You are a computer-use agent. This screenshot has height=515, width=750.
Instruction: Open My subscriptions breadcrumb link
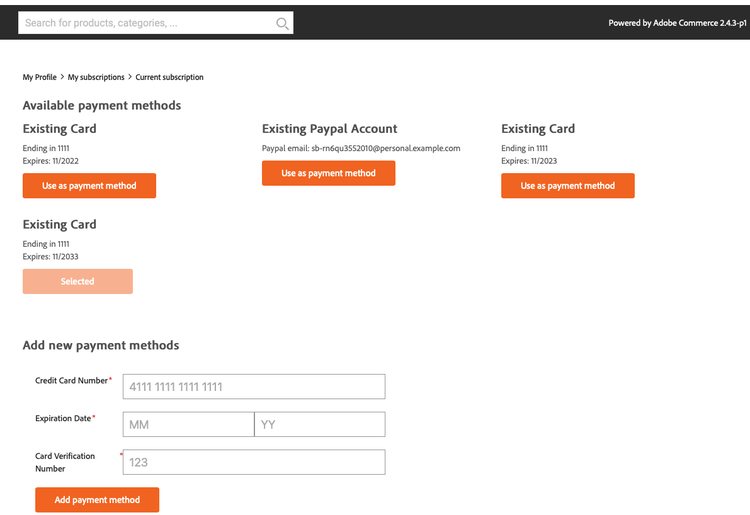[x=97, y=77]
